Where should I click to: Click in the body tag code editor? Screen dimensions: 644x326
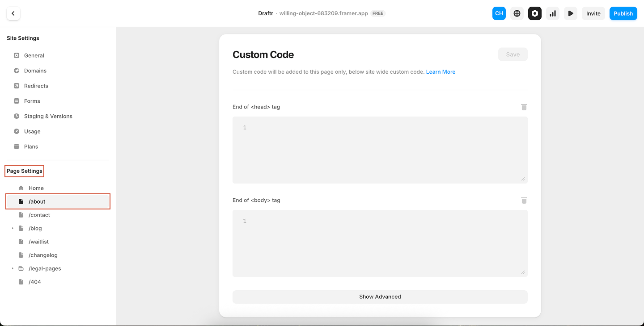point(380,243)
